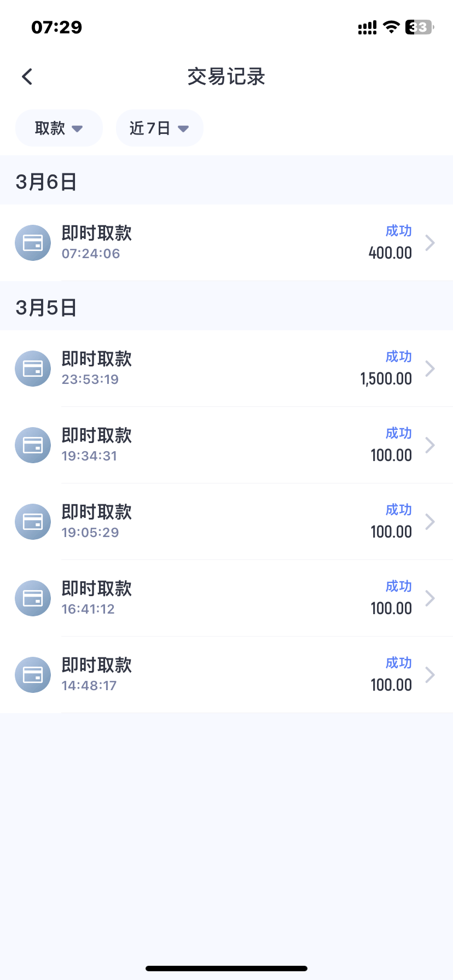Tap card icon of 19:34:31 withdrawal
The image size is (453, 980).
click(33, 445)
